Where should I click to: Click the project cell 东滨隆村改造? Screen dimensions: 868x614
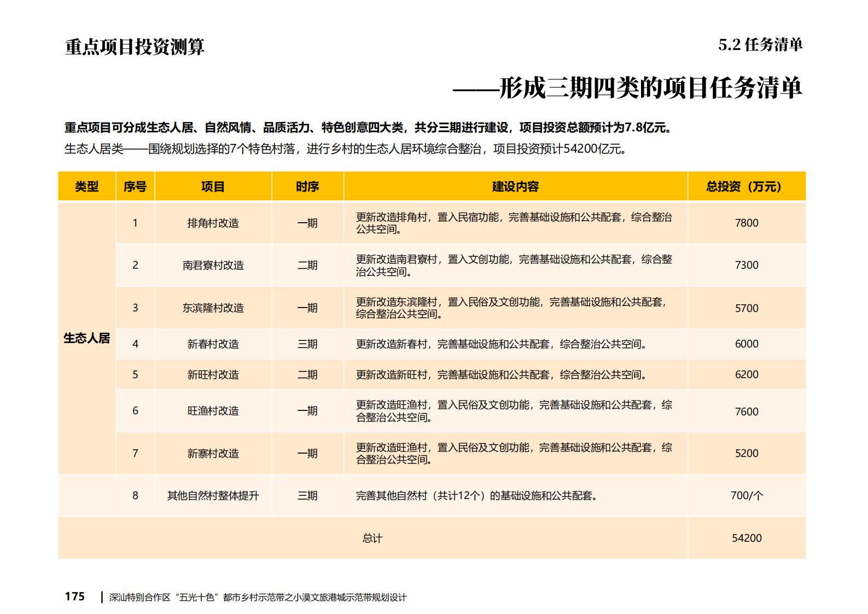213,308
